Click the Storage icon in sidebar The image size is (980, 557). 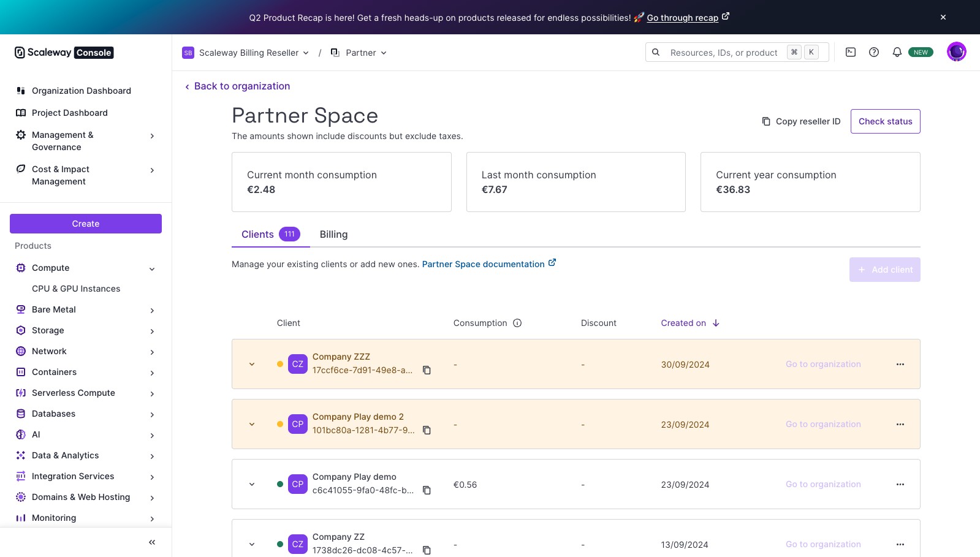click(x=21, y=330)
